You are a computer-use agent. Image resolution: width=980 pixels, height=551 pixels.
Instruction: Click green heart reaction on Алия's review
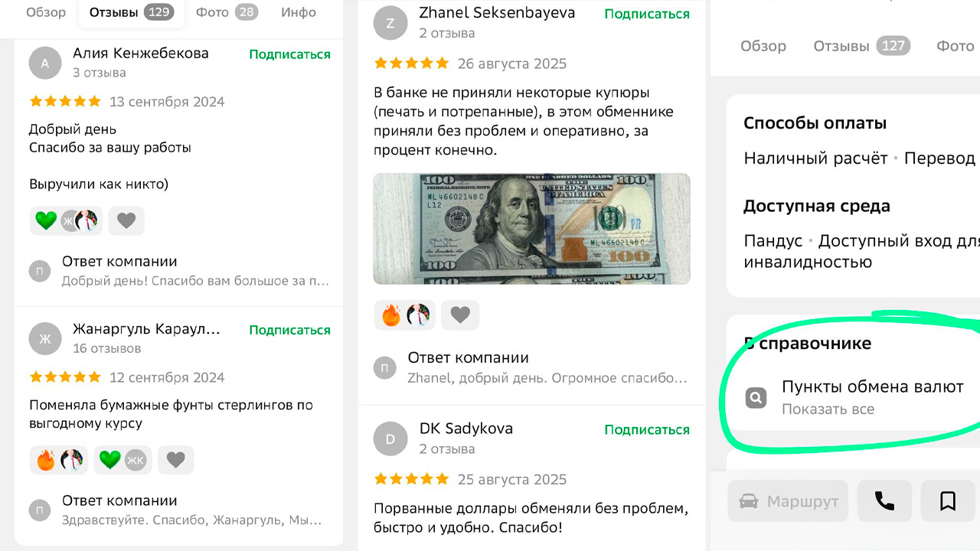pyautogui.click(x=66, y=220)
